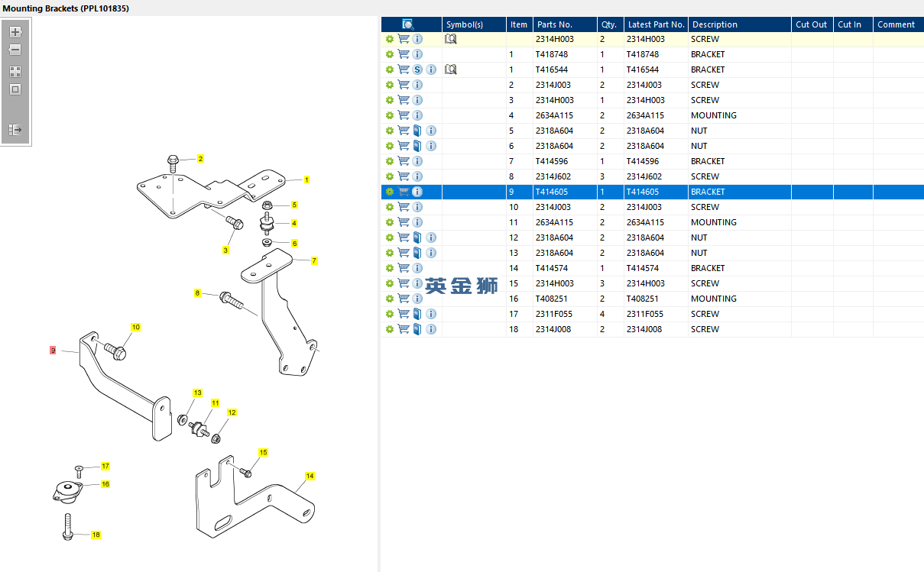Click MOUNTING description in item 16 row
924x572 pixels.
click(714, 299)
